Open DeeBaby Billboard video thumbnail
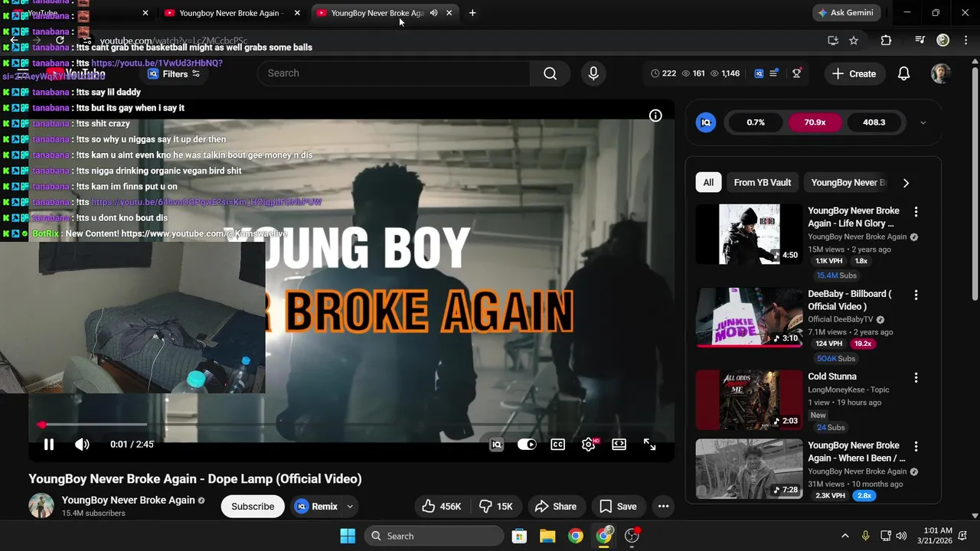The height and width of the screenshot is (551, 980). 750,317
